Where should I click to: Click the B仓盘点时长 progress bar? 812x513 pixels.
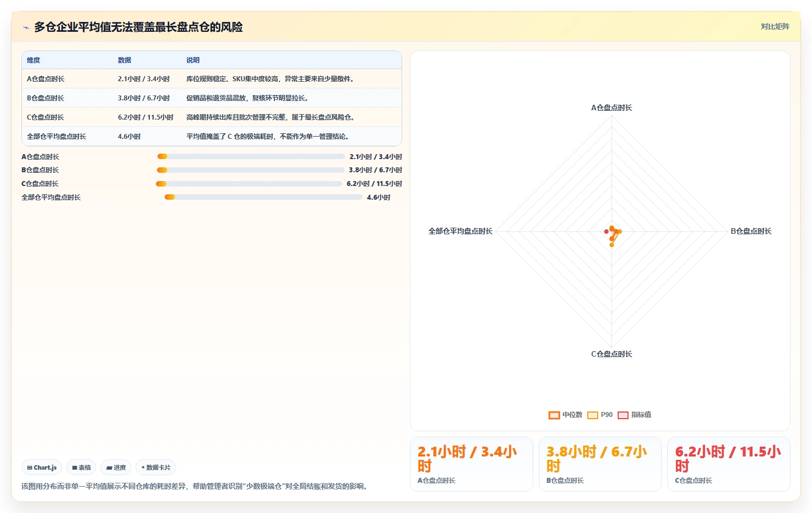[x=250, y=170]
